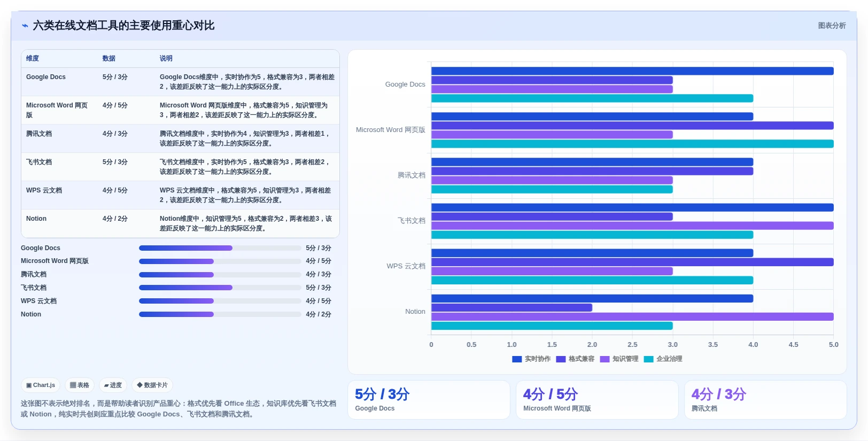
Task: Click 腾讯文档 progress bar
Action: pyautogui.click(x=220, y=275)
